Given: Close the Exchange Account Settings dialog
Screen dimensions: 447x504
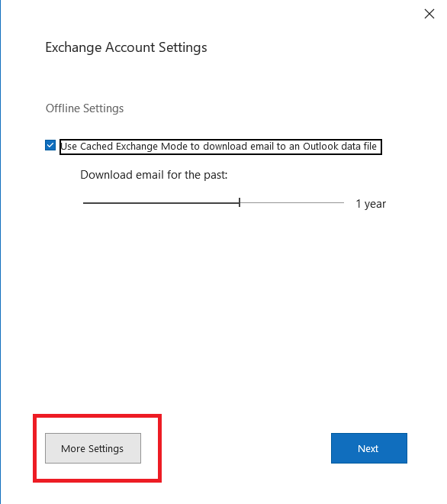Looking at the screenshot, I should (x=429, y=14).
